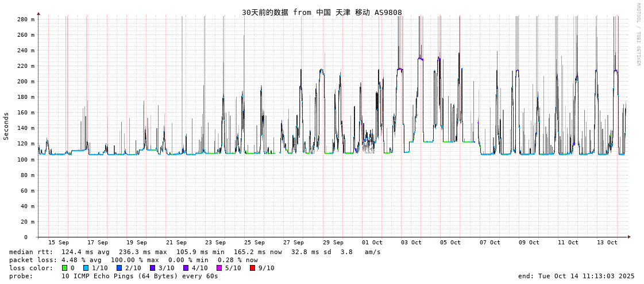Click the 13 Oct date label
Viewport: 644px width, 284px height.
(x=607, y=243)
